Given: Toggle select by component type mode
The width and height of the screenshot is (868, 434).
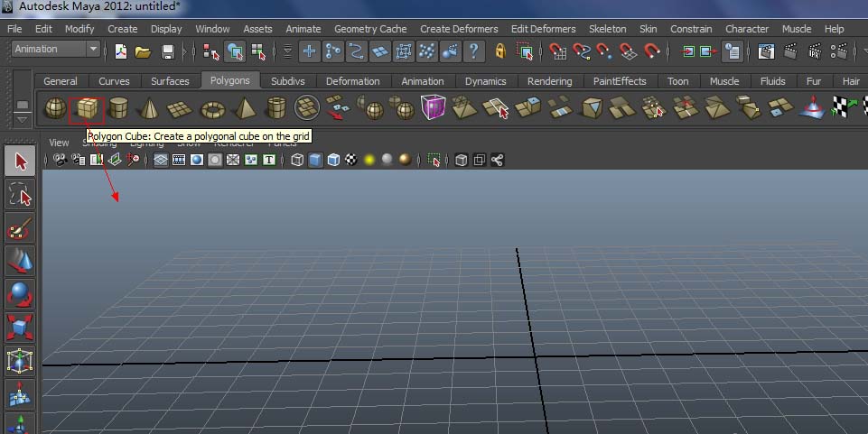Looking at the screenshot, I should click(258, 51).
